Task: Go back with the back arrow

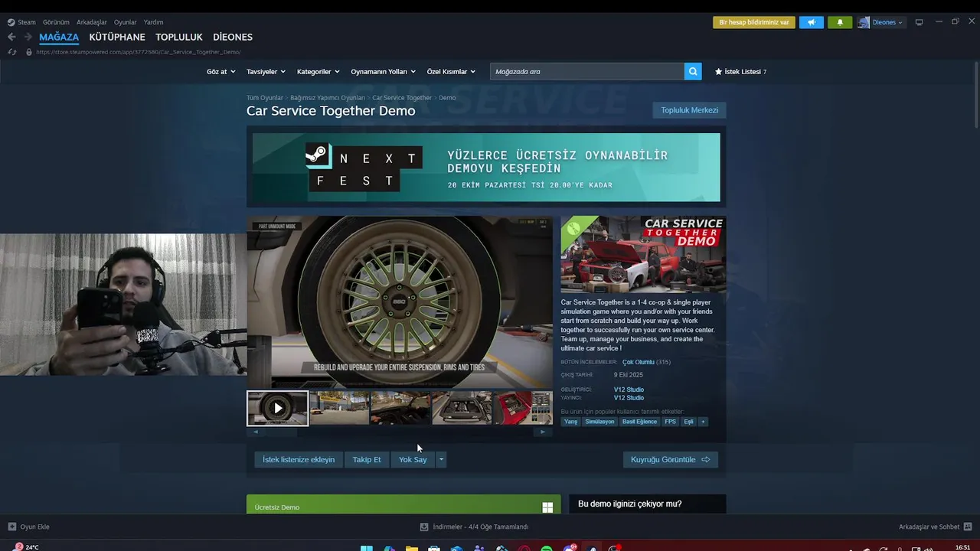Action: [11, 37]
